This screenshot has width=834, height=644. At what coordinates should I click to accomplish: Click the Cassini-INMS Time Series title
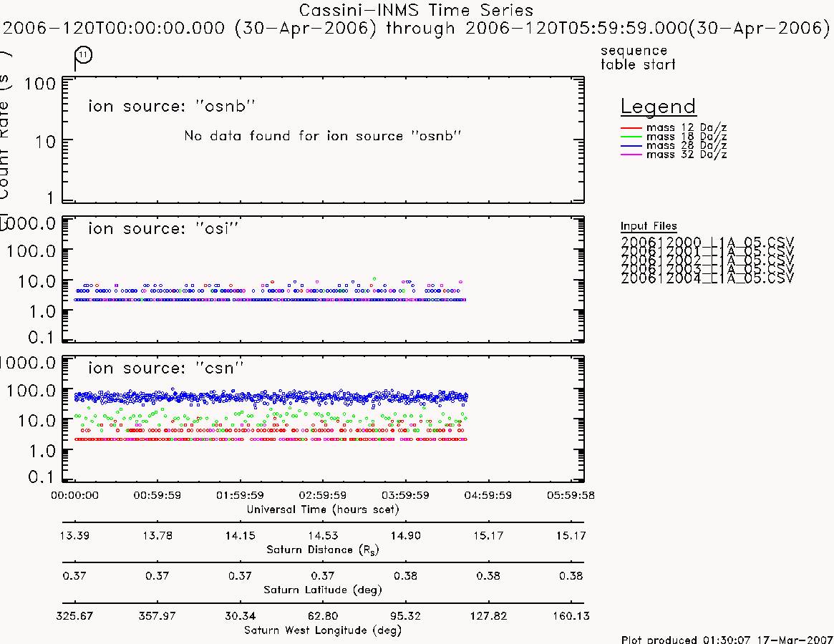click(416, 10)
